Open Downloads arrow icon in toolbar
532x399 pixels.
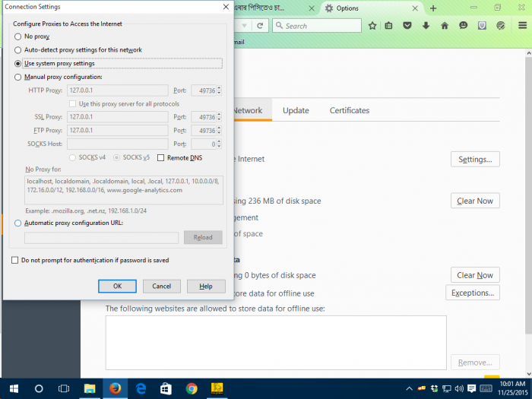click(426, 26)
